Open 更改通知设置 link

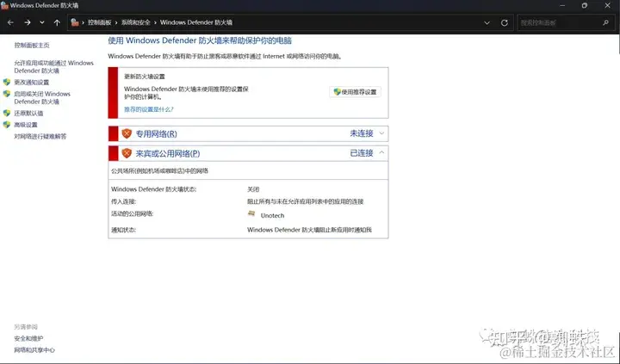click(32, 83)
